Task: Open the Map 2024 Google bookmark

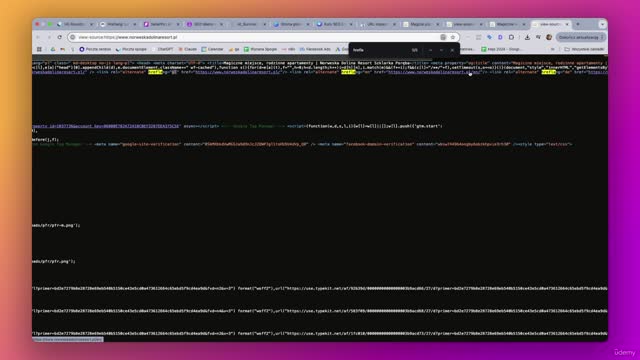Action: point(501,49)
